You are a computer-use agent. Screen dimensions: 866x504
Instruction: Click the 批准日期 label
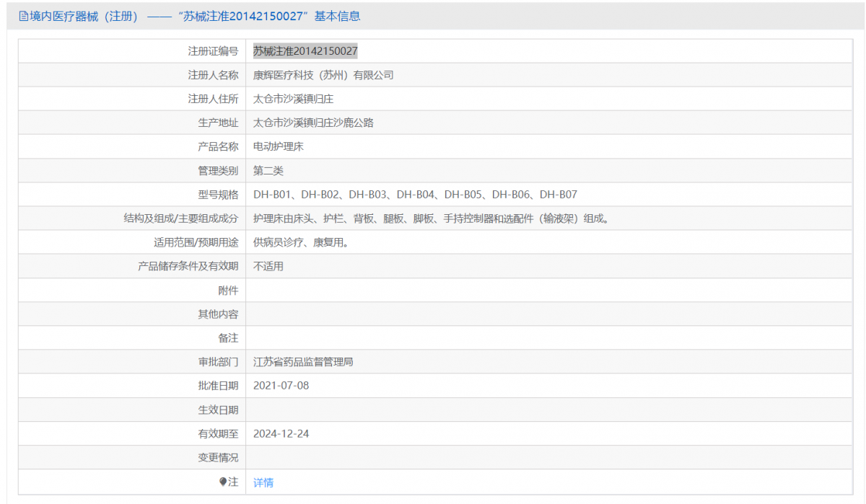pos(218,386)
